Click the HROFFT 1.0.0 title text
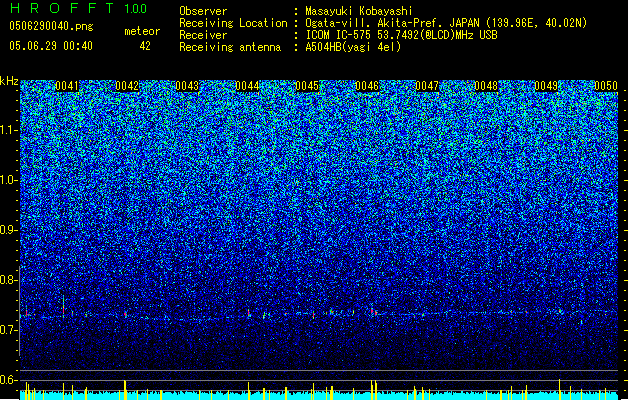Screen dimensions: 629x400 point(79,8)
